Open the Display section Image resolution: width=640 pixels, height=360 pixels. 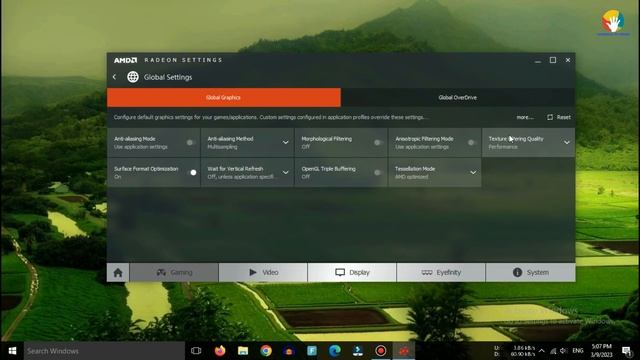(352, 273)
